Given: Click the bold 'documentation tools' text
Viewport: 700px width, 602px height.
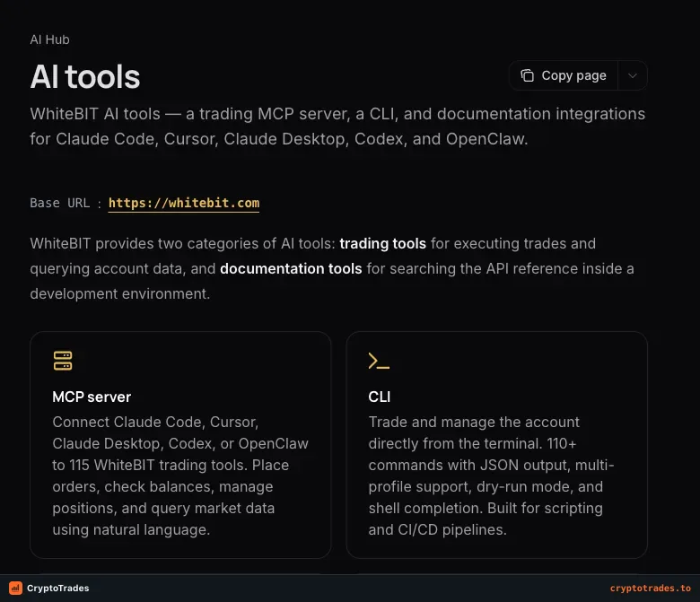Looking at the screenshot, I should pyautogui.click(x=291, y=268).
